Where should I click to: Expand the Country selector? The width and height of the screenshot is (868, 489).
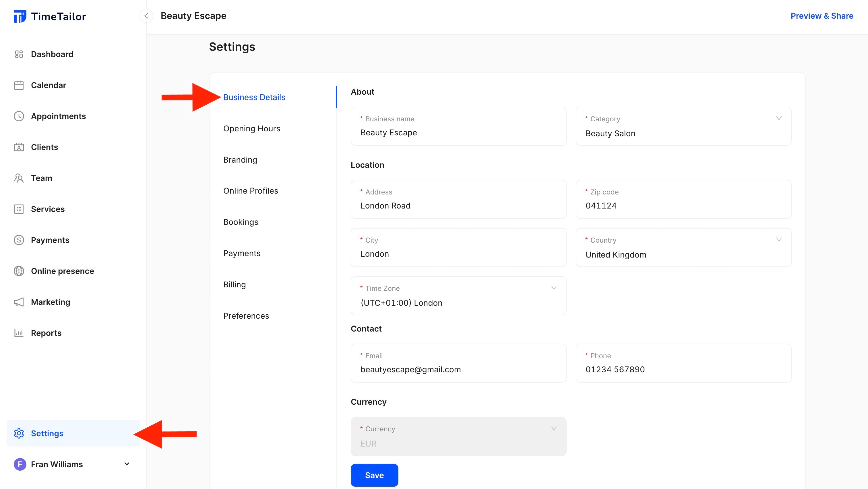pyautogui.click(x=779, y=240)
